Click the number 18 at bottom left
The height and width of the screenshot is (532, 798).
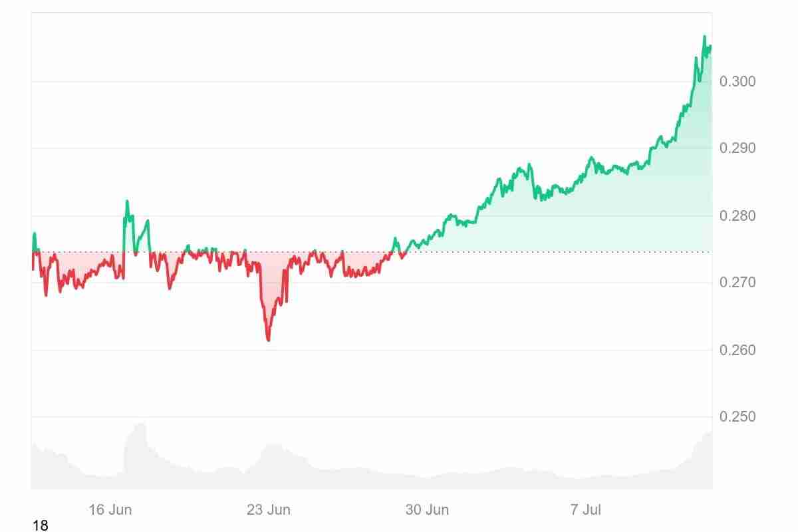[x=40, y=526]
